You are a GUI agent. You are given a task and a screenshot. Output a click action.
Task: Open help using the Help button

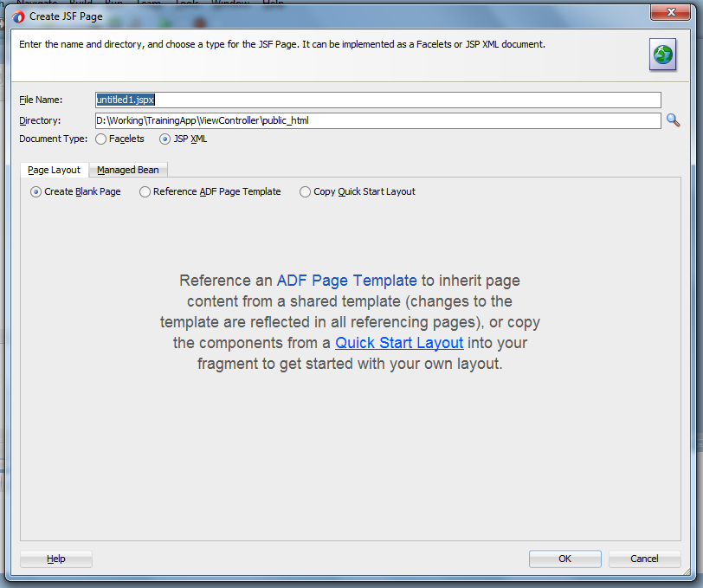point(55,559)
